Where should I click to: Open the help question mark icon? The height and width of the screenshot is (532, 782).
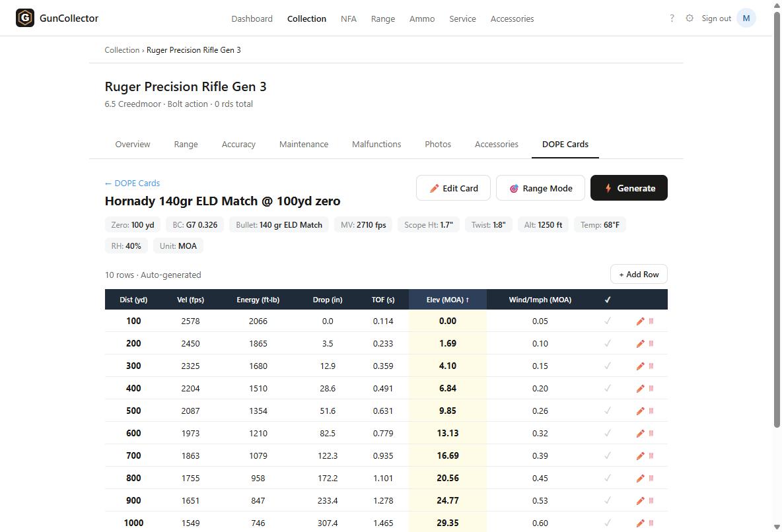tap(672, 18)
